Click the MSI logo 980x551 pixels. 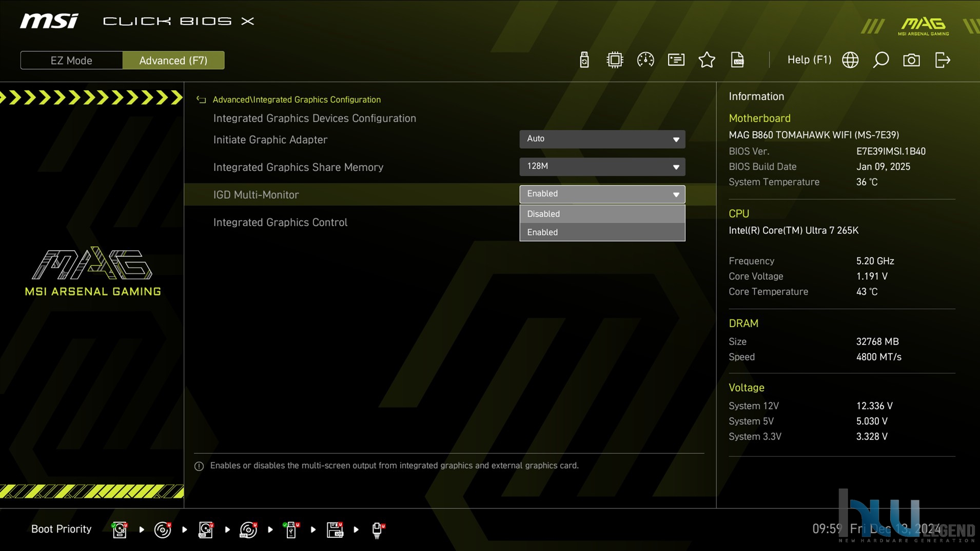pyautogui.click(x=49, y=21)
